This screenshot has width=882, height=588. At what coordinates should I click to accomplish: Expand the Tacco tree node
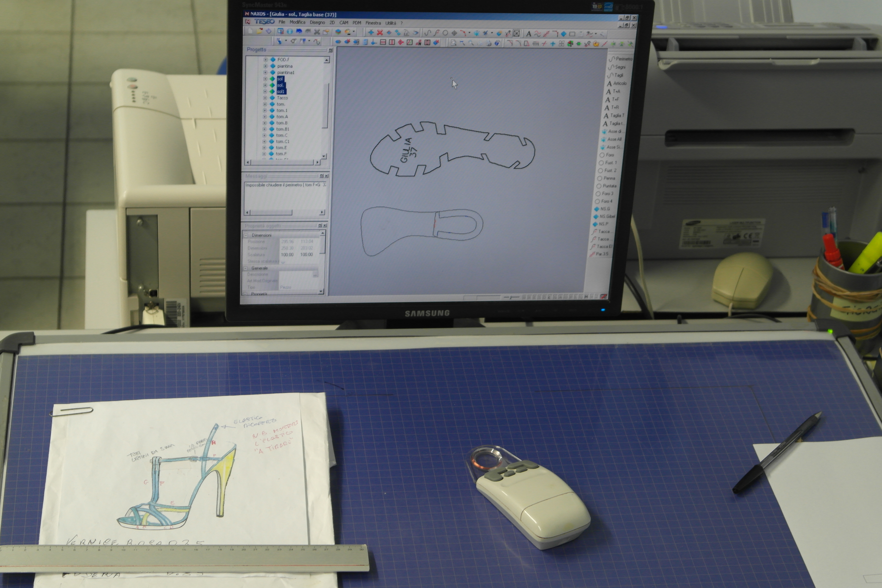coord(265,98)
